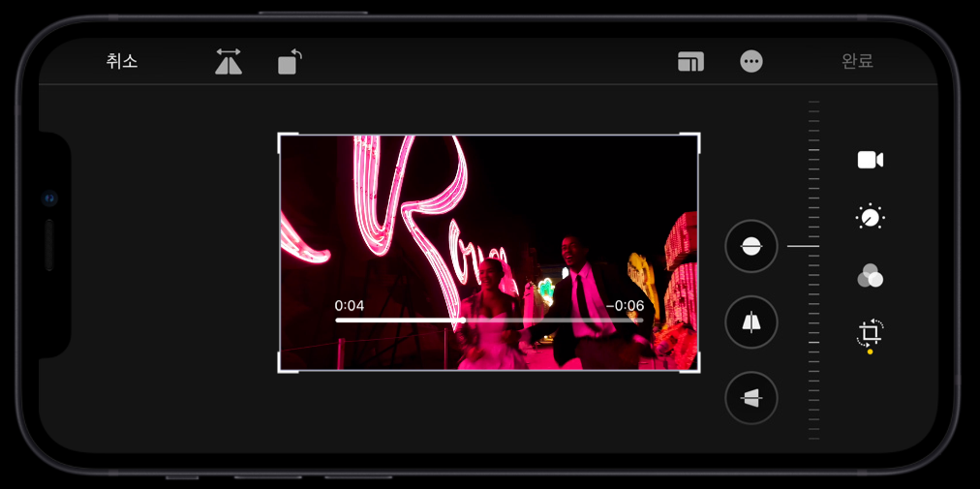Open the more options ellipsis button
Image resolution: width=980 pixels, height=489 pixels.
(751, 61)
